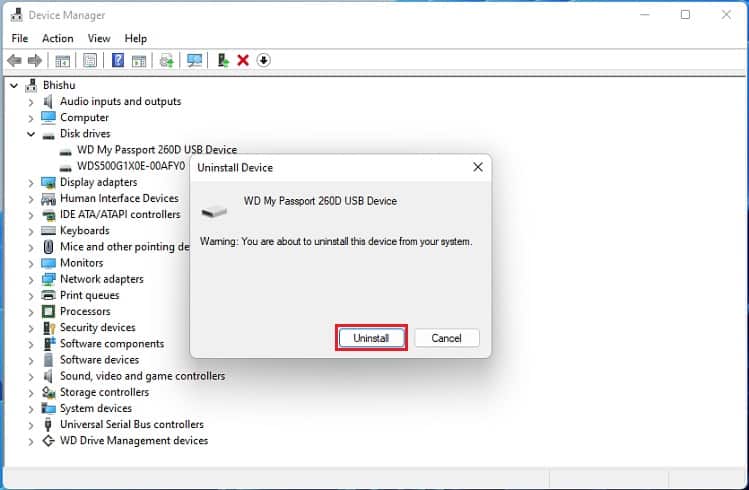Collapse the Bhishu root node
The width and height of the screenshot is (749, 490).
pos(14,85)
